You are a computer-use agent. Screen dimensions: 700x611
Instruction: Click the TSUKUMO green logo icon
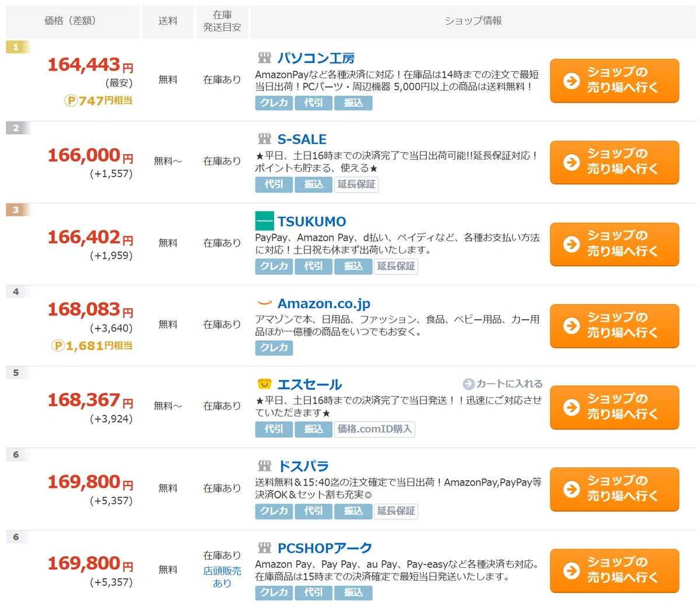265,221
